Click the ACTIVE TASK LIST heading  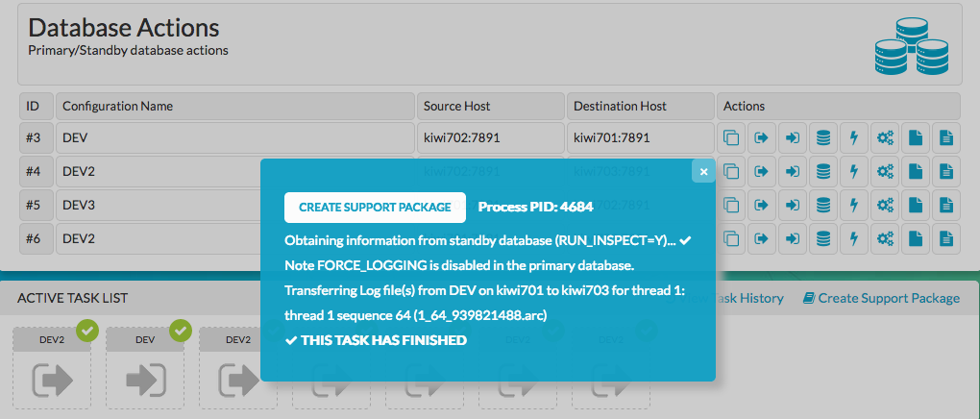click(72, 298)
